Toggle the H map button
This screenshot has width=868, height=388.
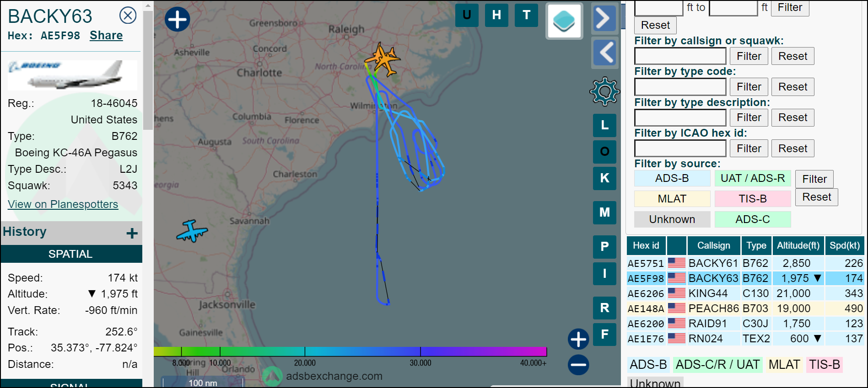496,15
